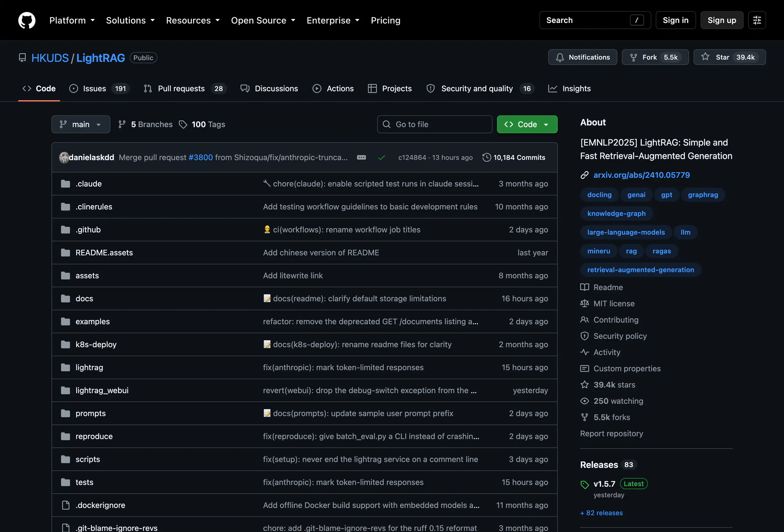Open the green Code dropdown button

(x=527, y=124)
